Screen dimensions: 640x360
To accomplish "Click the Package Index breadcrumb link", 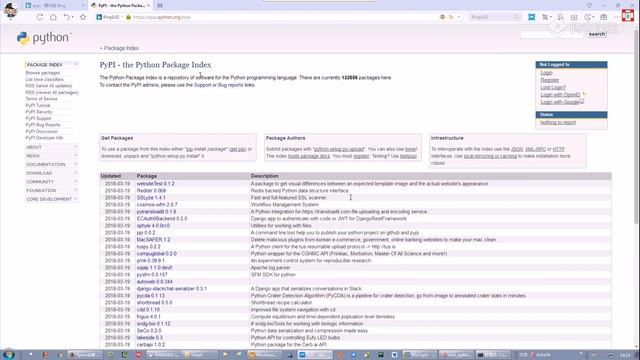I will click(x=121, y=48).
